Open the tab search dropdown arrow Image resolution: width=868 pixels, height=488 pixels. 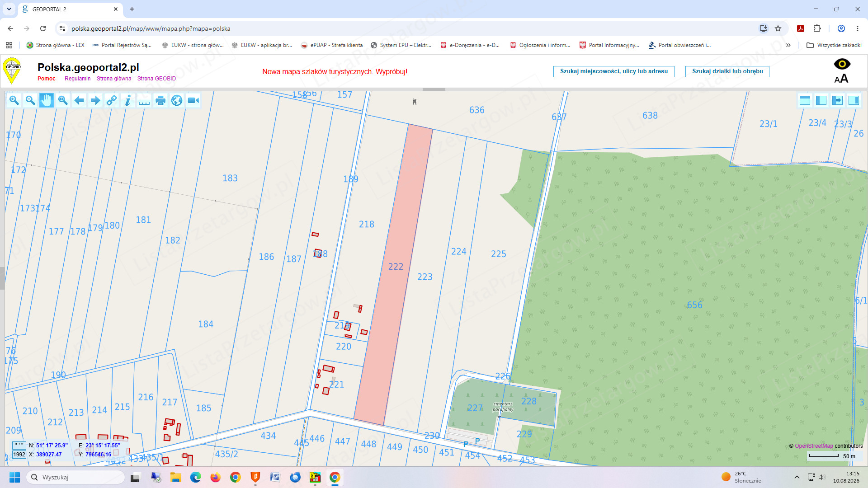coord(9,9)
